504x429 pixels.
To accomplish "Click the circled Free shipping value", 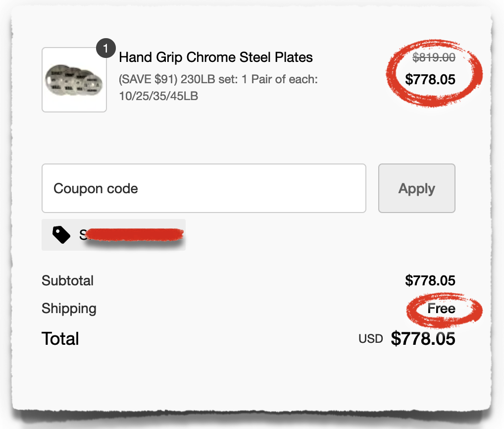I will [441, 309].
